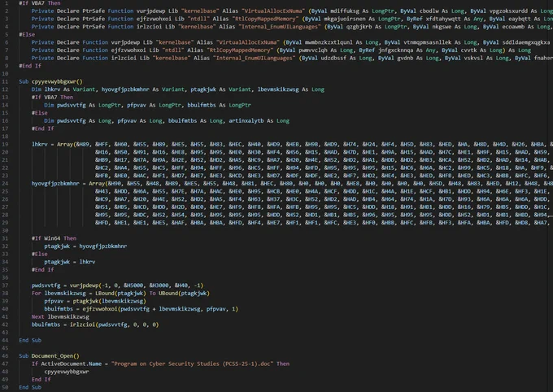Screen dimensions: 553x392
Task: Click the "End Sub" on line 44
Action: pyautogui.click(x=30, y=340)
